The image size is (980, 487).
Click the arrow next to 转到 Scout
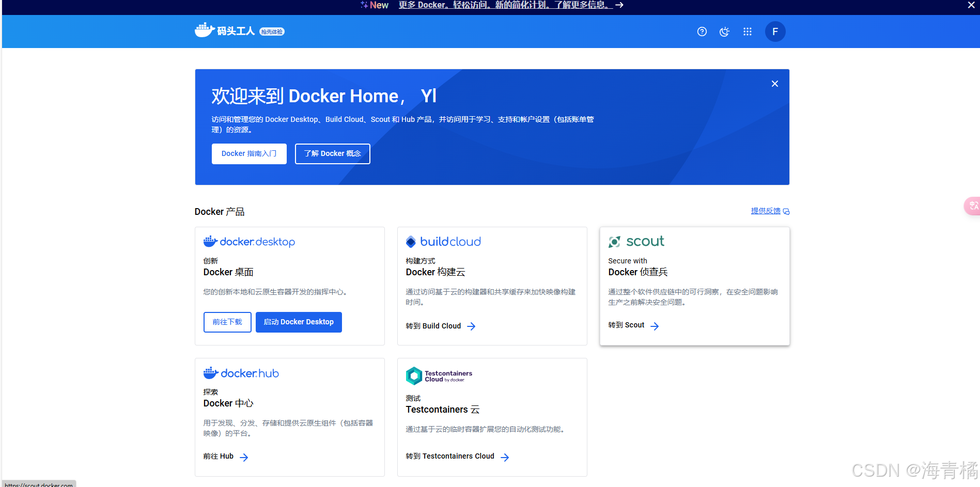click(x=655, y=326)
